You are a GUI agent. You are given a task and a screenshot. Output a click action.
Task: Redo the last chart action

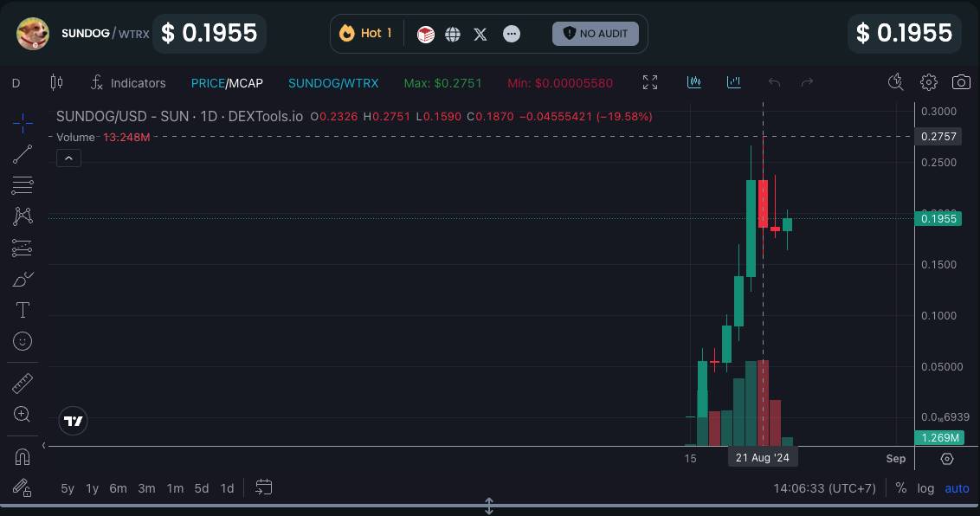click(x=807, y=82)
